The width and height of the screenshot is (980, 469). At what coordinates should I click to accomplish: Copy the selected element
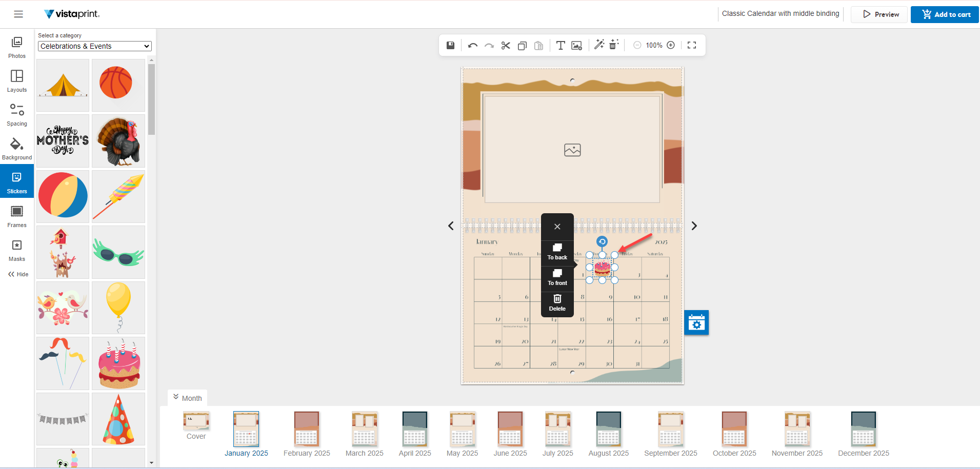pyautogui.click(x=522, y=46)
